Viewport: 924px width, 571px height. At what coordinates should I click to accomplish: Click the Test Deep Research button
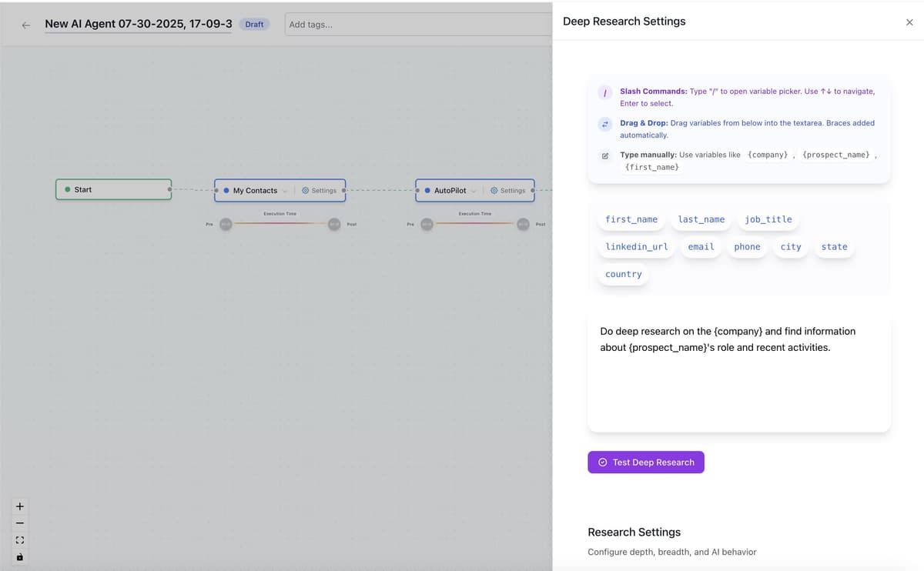click(x=645, y=462)
